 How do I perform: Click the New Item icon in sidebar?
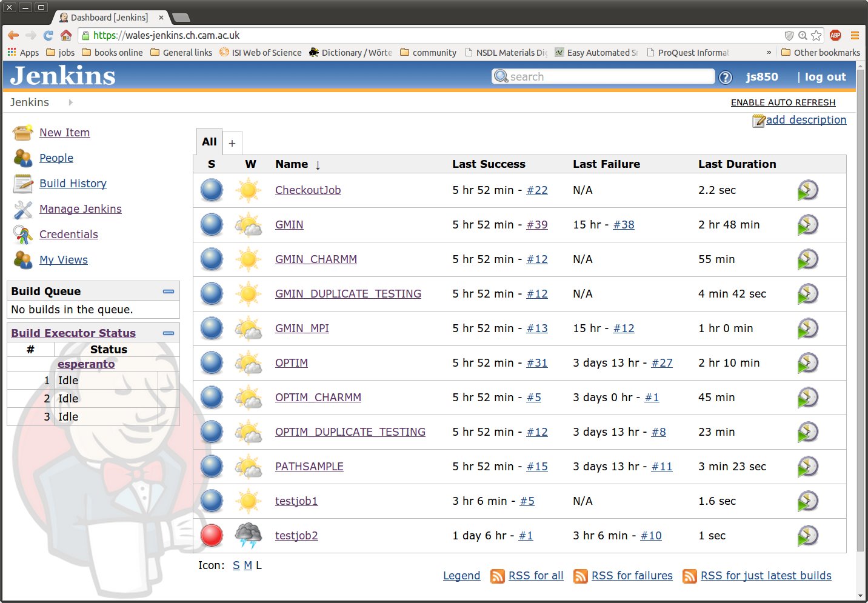click(x=23, y=133)
